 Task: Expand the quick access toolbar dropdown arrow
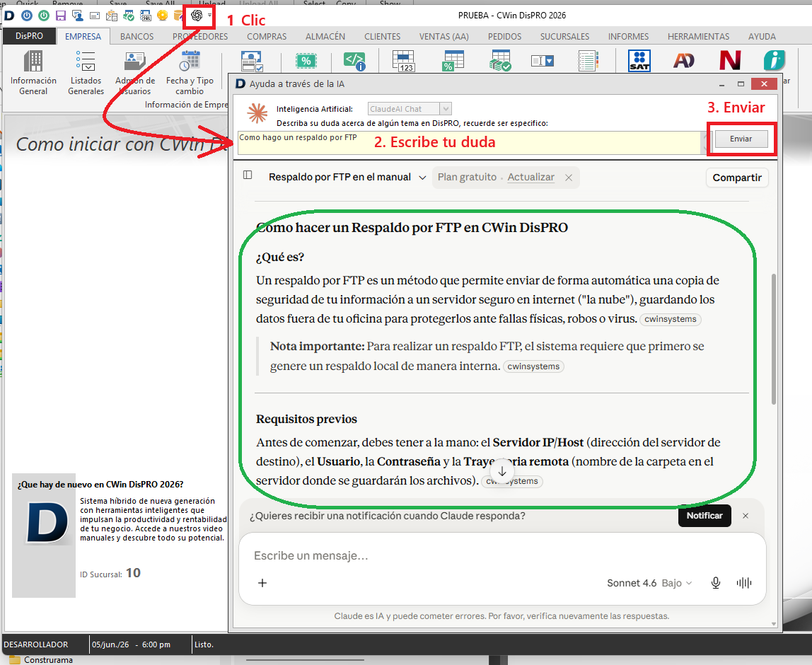click(210, 16)
